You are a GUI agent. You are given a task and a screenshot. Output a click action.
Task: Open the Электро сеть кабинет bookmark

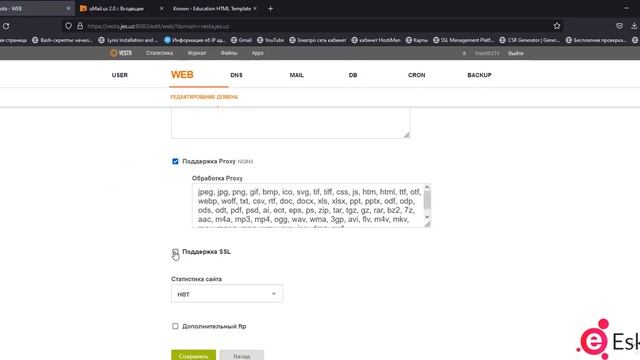318,40
